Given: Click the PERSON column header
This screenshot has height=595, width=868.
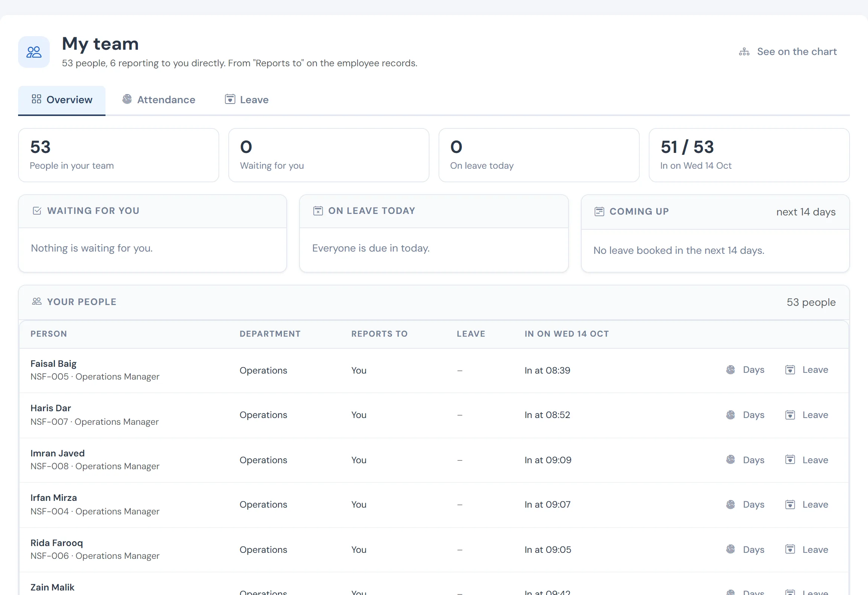Looking at the screenshot, I should [x=49, y=334].
